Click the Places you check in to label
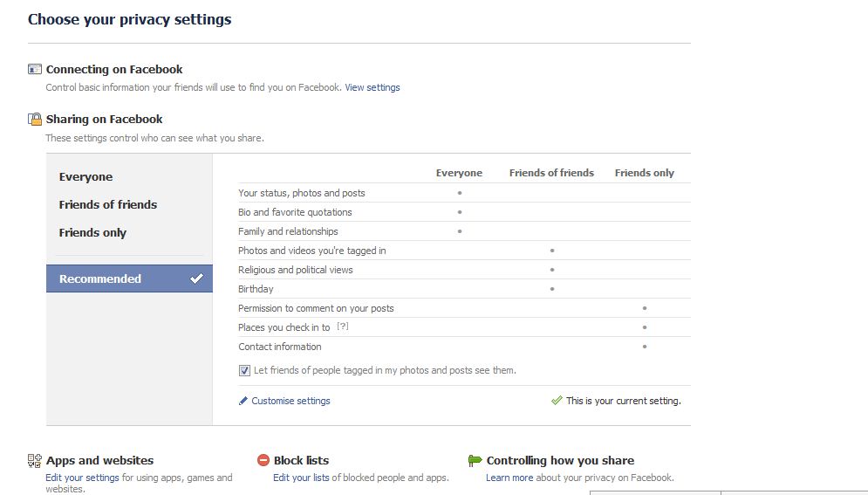The width and height of the screenshot is (868, 495). click(x=284, y=327)
